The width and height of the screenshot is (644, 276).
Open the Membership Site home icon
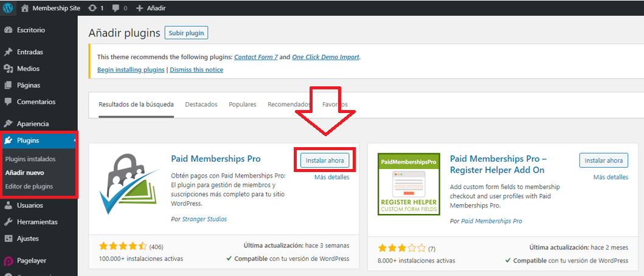pyautogui.click(x=24, y=9)
